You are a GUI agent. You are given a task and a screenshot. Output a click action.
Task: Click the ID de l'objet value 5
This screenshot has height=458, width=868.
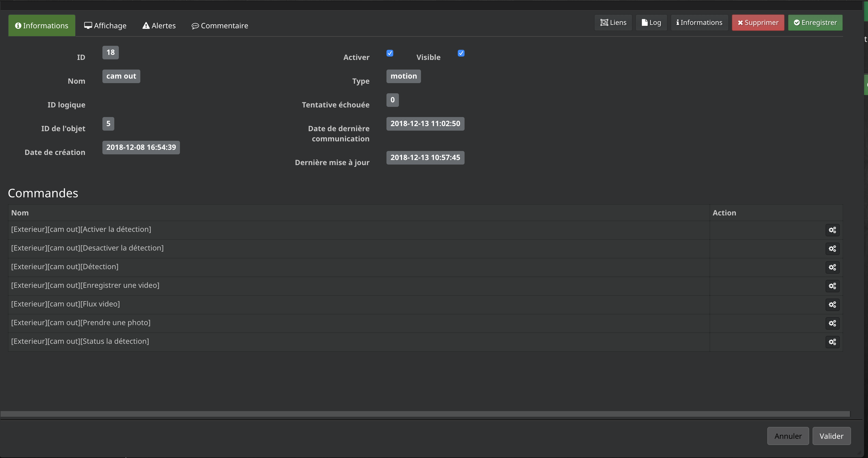[109, 124]
